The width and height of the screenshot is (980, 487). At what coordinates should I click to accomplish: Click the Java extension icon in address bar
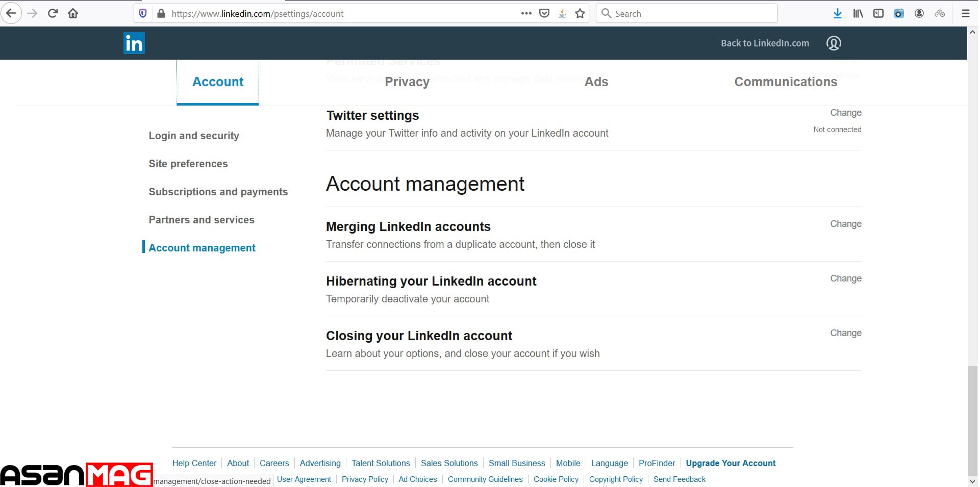coord(562,14)
